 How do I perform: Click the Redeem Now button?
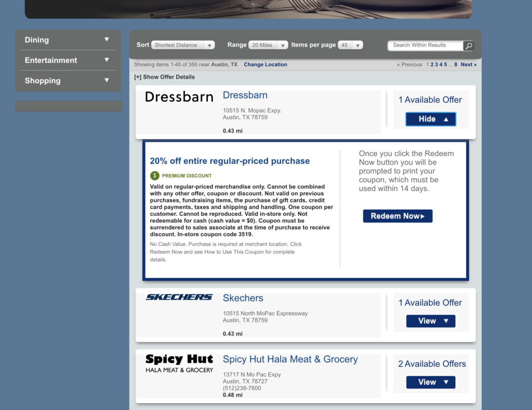tap(397, 216)
